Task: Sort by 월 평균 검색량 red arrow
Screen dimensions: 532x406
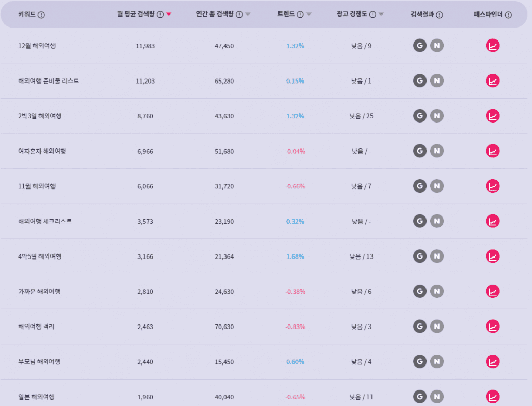Action: coord(169,14)
